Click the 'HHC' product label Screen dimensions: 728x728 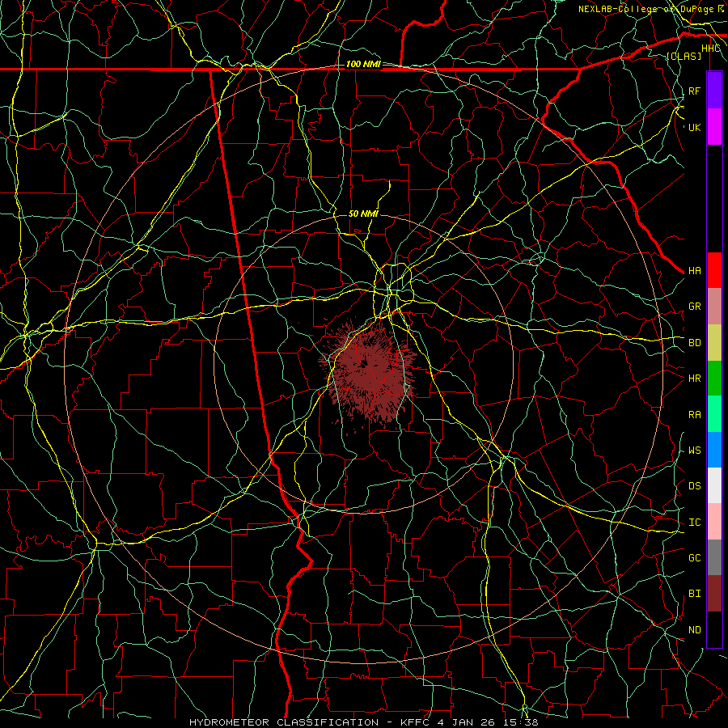coord(710,49)
